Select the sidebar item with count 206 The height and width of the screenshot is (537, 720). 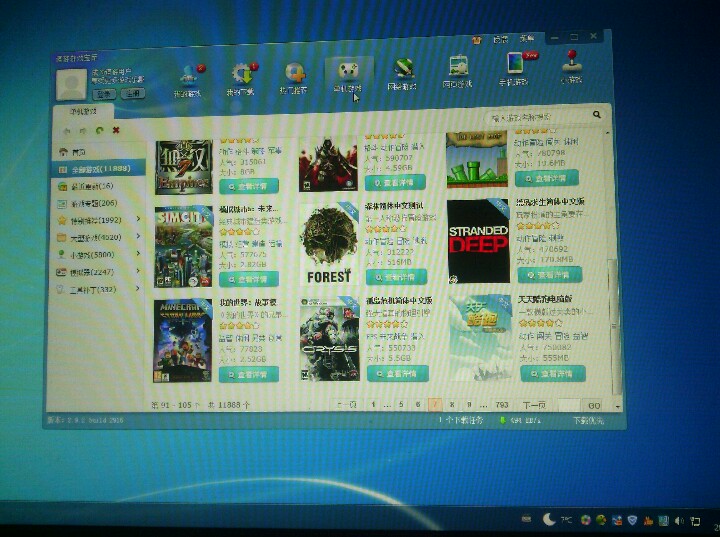coord(92,203)
